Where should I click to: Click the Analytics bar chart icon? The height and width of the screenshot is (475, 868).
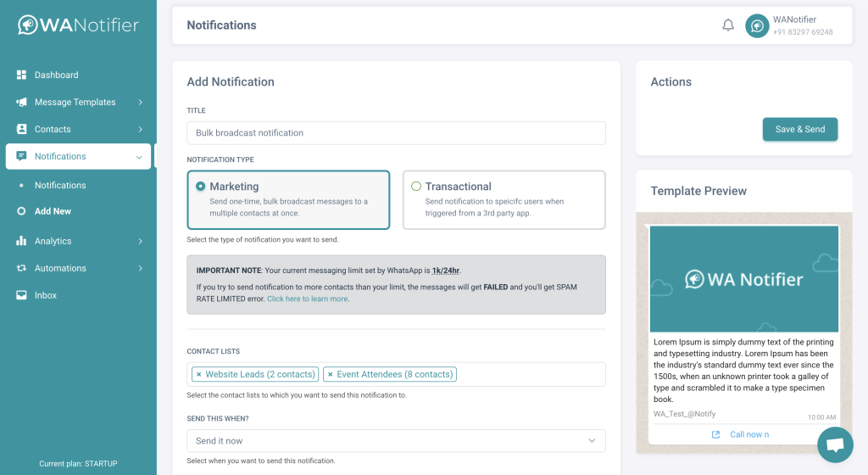pos(22,241)
